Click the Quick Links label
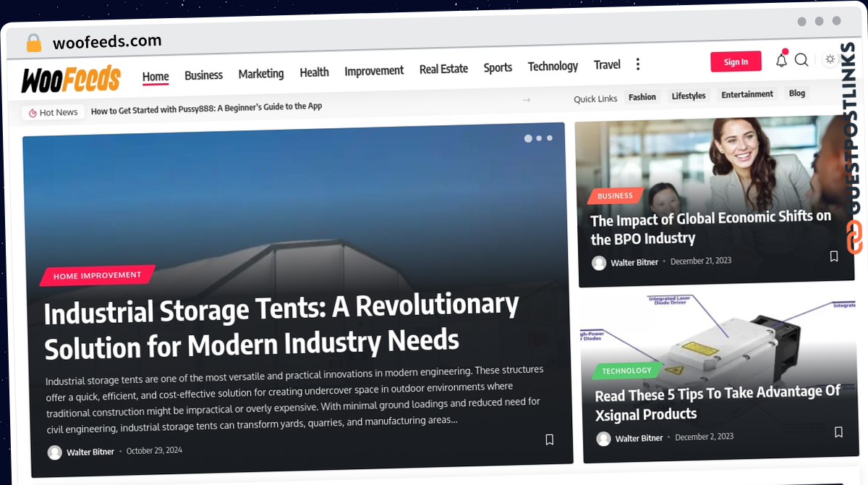868x485 pixels. pos(595,98)
